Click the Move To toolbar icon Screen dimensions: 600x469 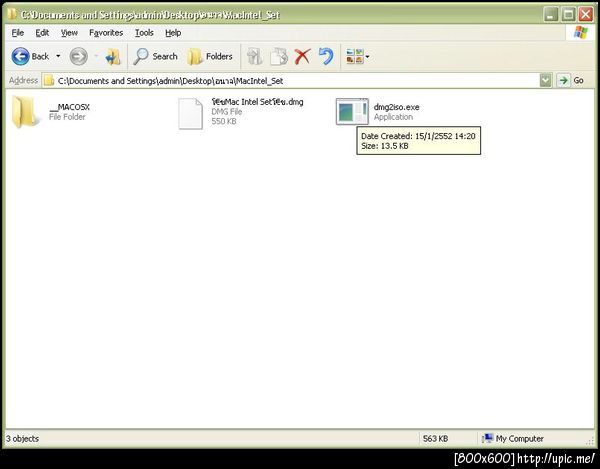click(254, 57)
